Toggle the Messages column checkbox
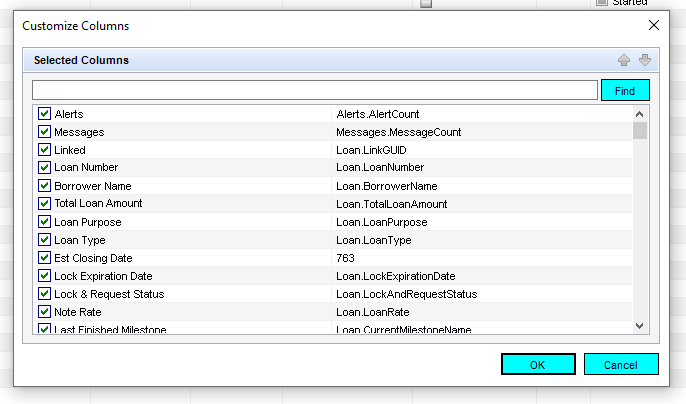Viewport: 686px width, 404px height. pos(44,132)
